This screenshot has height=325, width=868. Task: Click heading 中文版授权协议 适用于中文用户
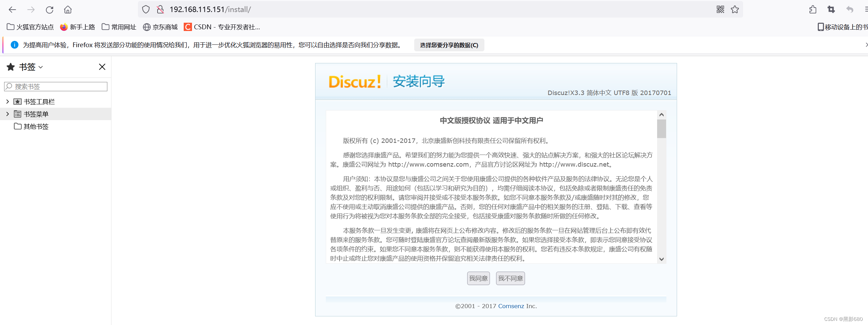point(491,120)
